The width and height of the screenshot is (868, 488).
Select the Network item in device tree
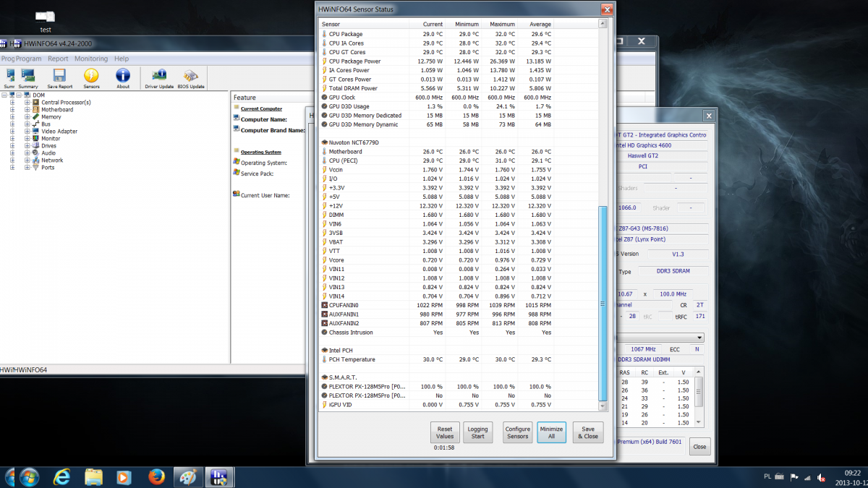pyautogui.click(x=52, y=160)
